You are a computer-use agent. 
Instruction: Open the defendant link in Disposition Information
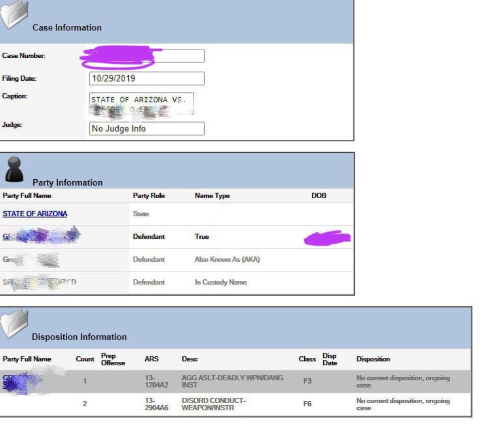(22, 381)
